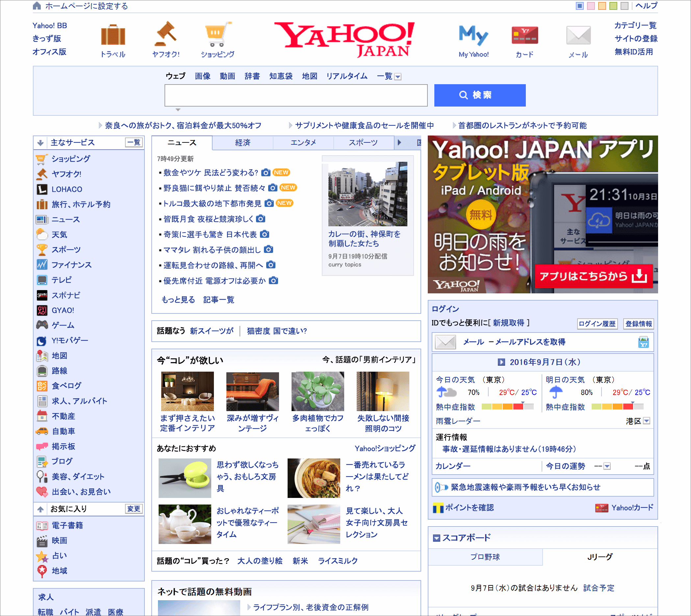Select the pink theme color swatch

coord(590,6)
